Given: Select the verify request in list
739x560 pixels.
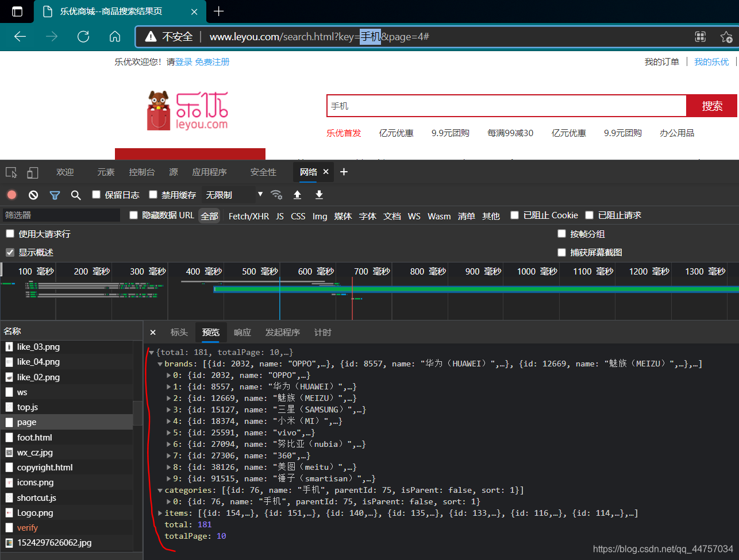Looking at the screenshot, I should point(67,528).
